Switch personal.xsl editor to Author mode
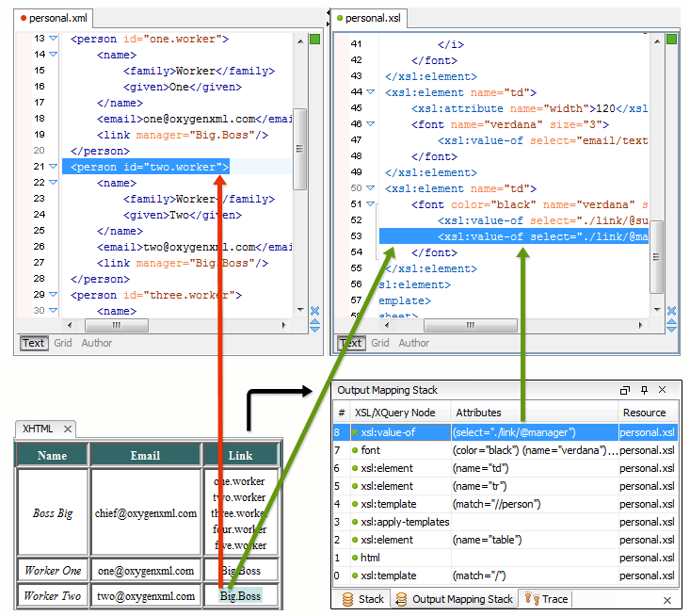Viewport: 690px width, 616px height. click(x=413, y=343)
